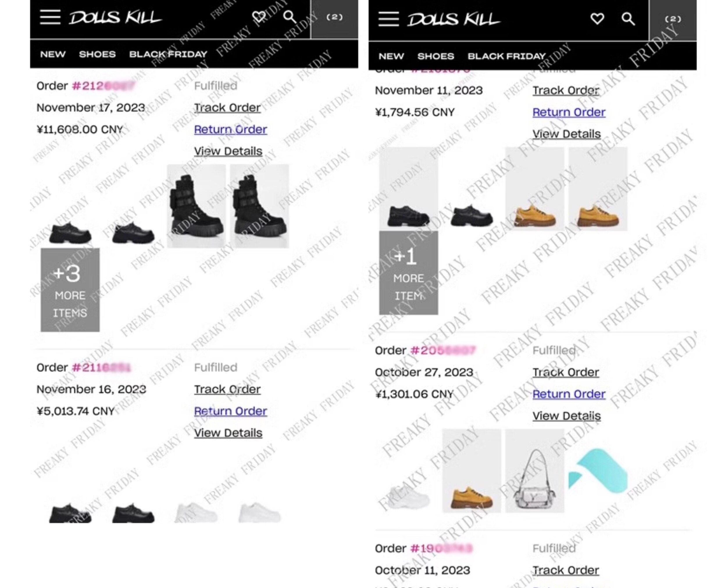This screenshot has height=588, width=721.
Task: Click Dolls Kill logo in left screen
Action: (x=115, y=17)
